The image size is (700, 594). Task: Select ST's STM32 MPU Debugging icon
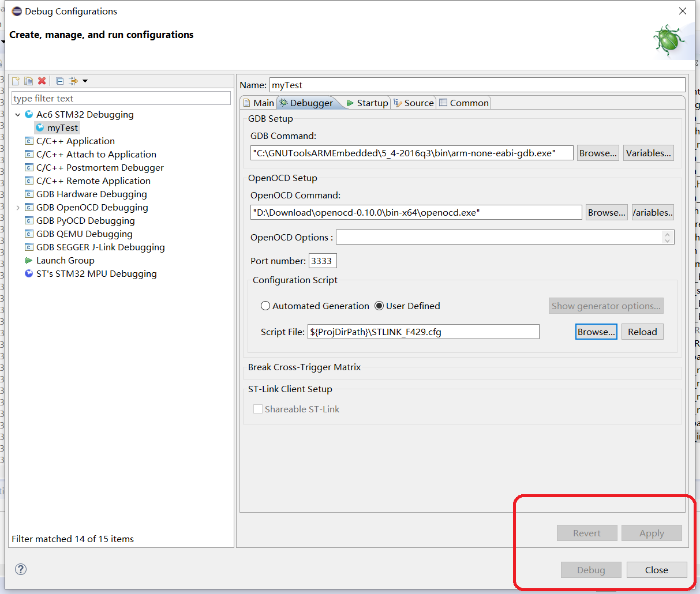point(29,274)
